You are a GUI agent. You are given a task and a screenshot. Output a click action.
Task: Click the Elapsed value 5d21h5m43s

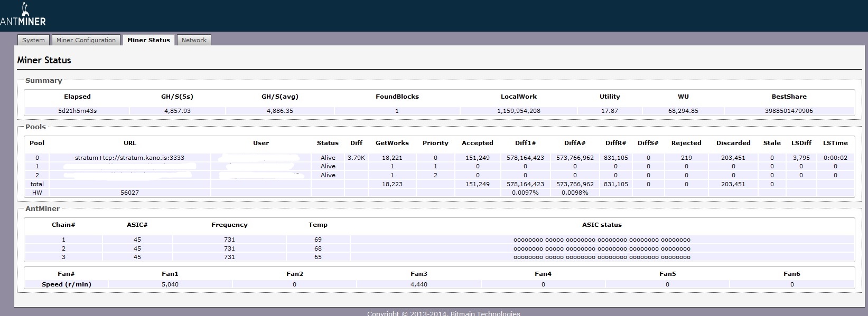tap(78, 111)
